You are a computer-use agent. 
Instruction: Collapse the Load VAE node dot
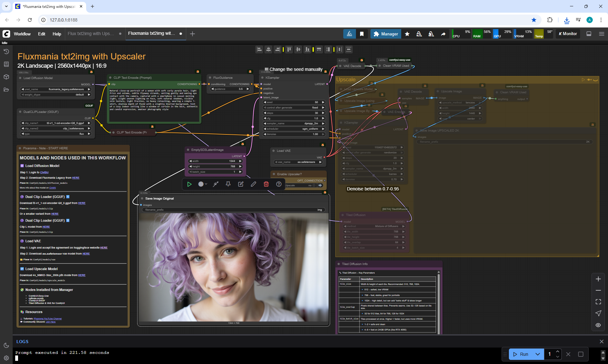274,151
